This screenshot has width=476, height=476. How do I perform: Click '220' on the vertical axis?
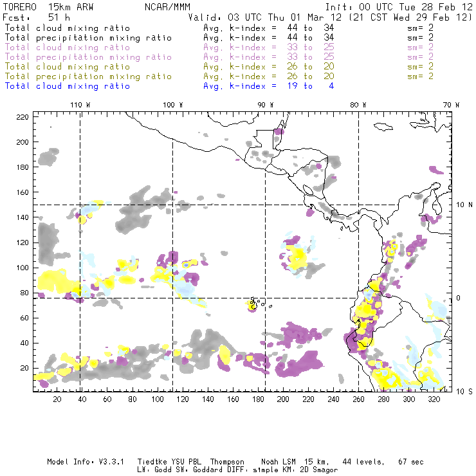(x=23, y=117)
